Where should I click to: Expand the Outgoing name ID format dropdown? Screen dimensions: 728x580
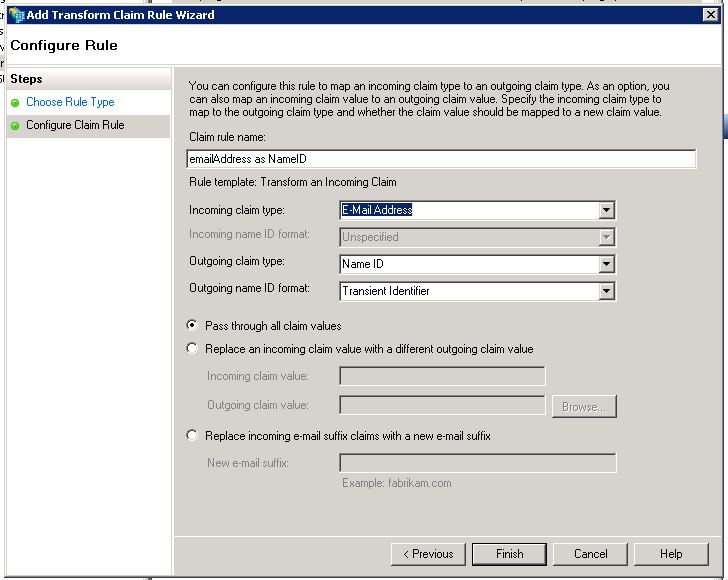(606, 291)
